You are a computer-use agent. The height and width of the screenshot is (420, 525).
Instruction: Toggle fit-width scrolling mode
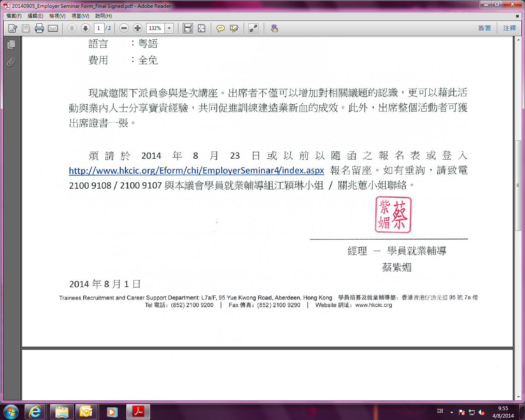188,28
